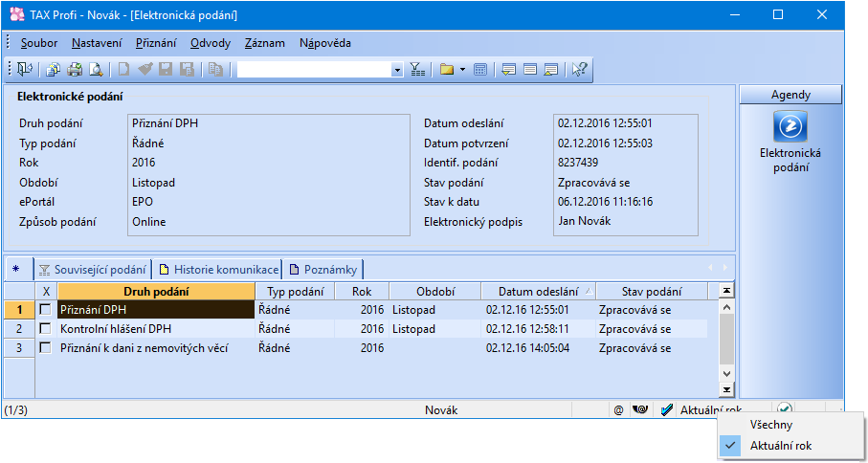Open the Odvody menu
Image resolution: width=868 pixels, height=463 pixels.
click(x=211, y=43)
